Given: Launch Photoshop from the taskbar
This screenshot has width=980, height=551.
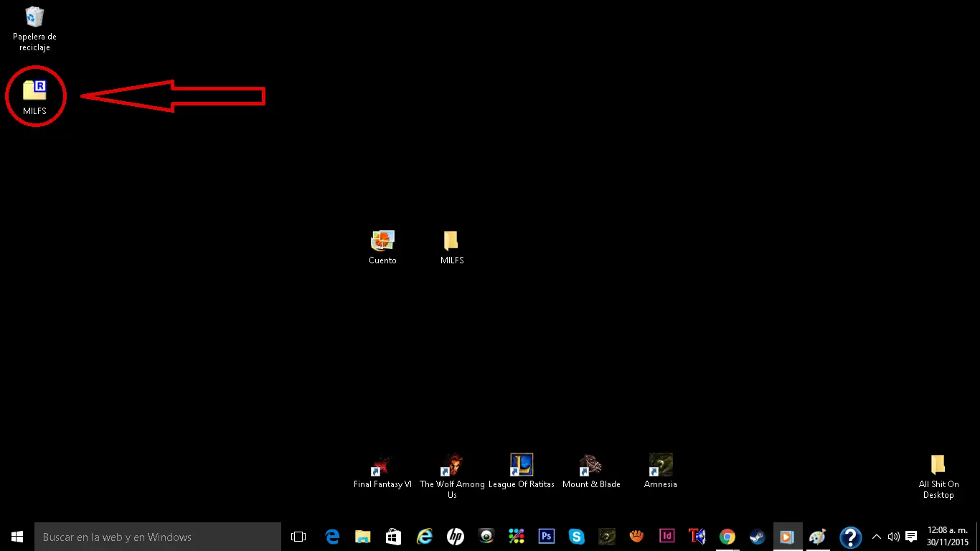Looking at the screenshot, I should click(x=547, y=537).
